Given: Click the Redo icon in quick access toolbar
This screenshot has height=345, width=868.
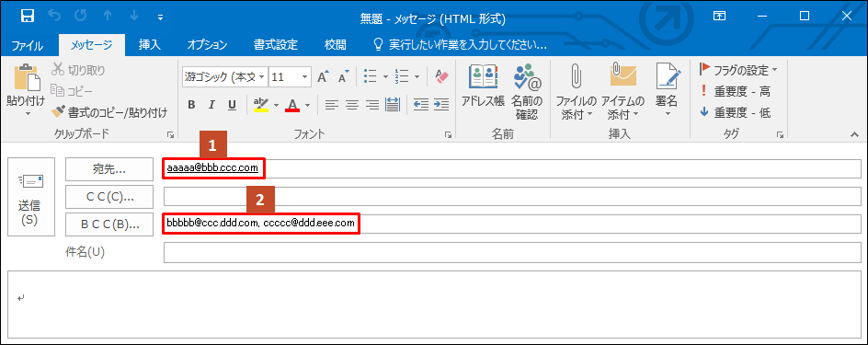Looking at the screenshot, I should pos(81,17).
